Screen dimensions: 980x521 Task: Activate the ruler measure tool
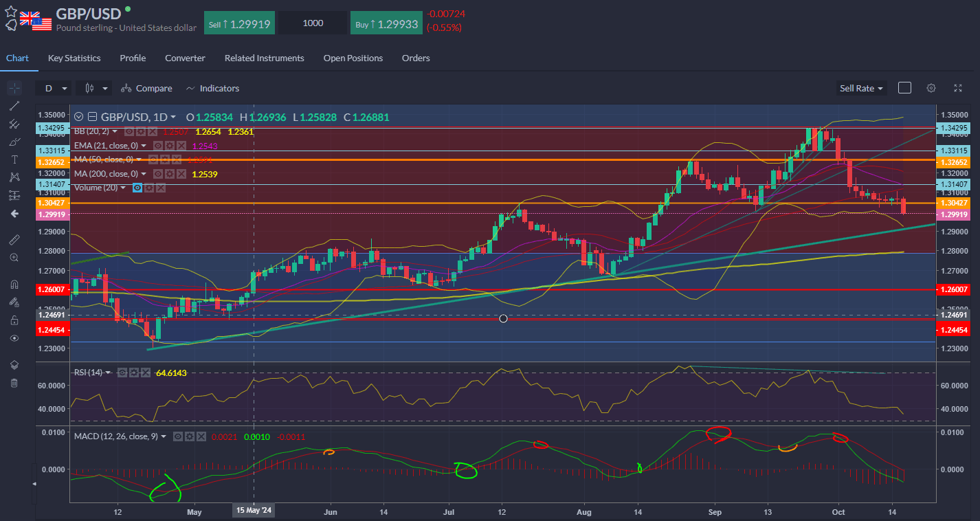click(14, 240)
